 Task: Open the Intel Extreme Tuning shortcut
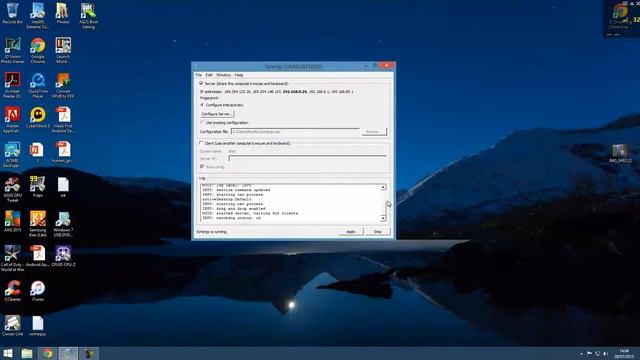(x=38, y=16)
